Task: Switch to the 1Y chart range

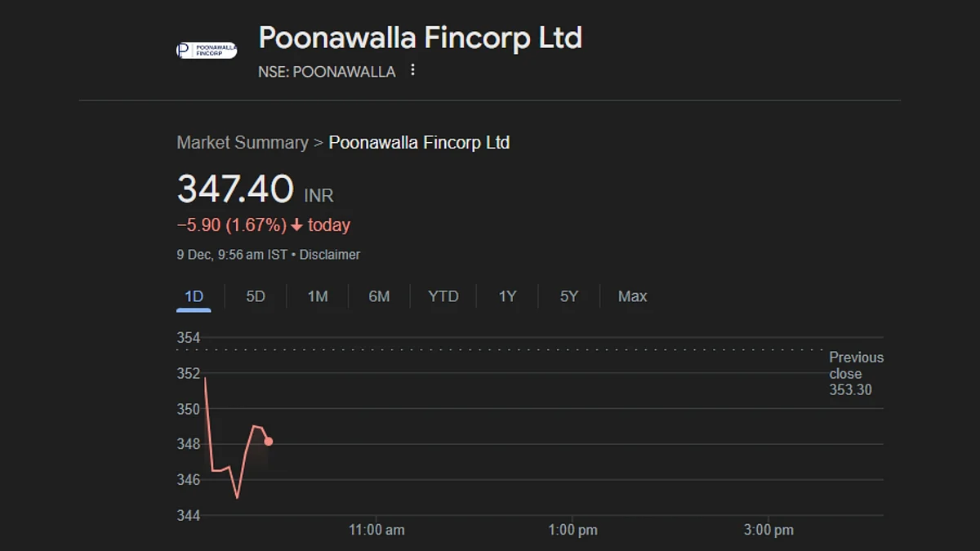Action: point(508,296)
